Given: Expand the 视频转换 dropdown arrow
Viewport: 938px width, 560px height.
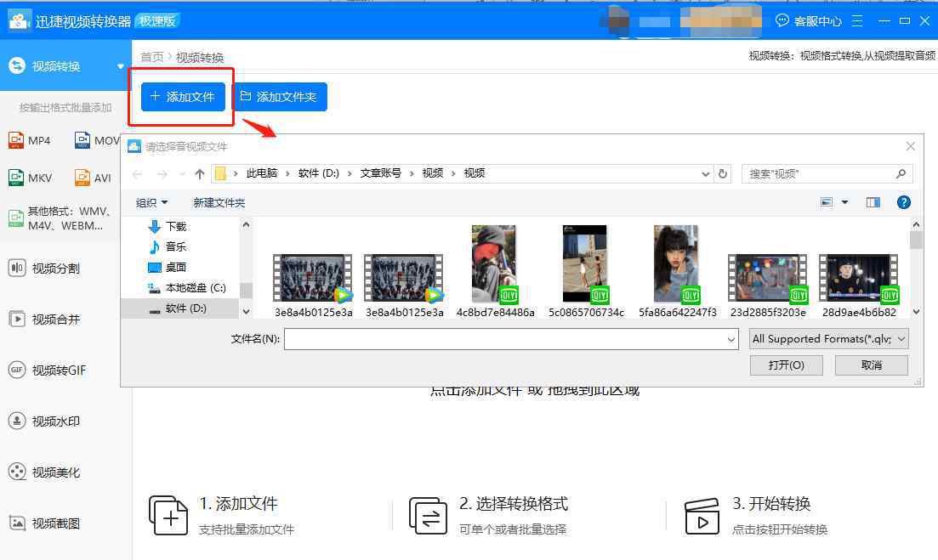Looking at the screenshot, I should pyautogui.click(x=120, y=66).
